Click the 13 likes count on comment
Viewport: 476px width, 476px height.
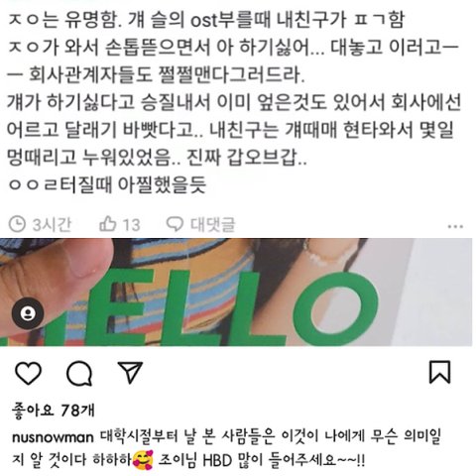[x=132, y=225]
